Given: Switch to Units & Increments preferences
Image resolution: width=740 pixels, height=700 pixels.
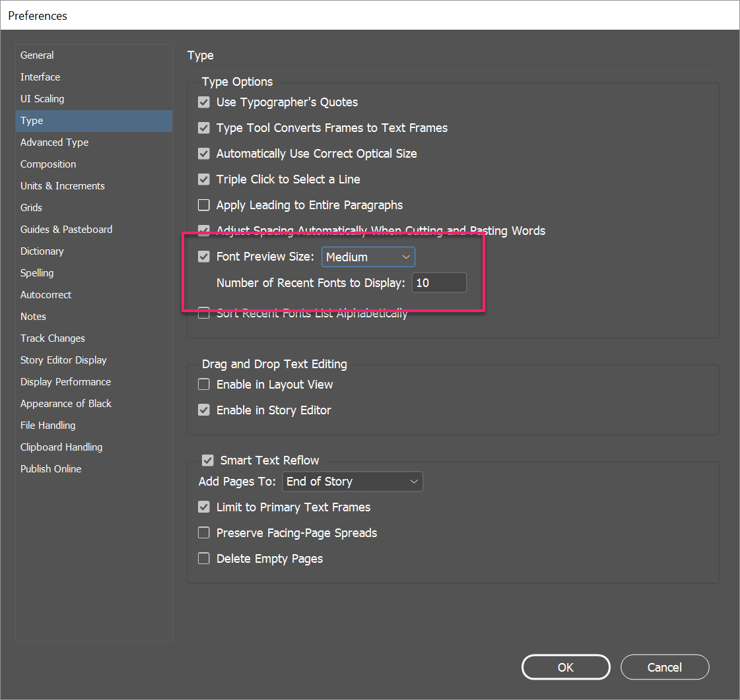Looking at the screenshot, I should click(x=62, y=186).
